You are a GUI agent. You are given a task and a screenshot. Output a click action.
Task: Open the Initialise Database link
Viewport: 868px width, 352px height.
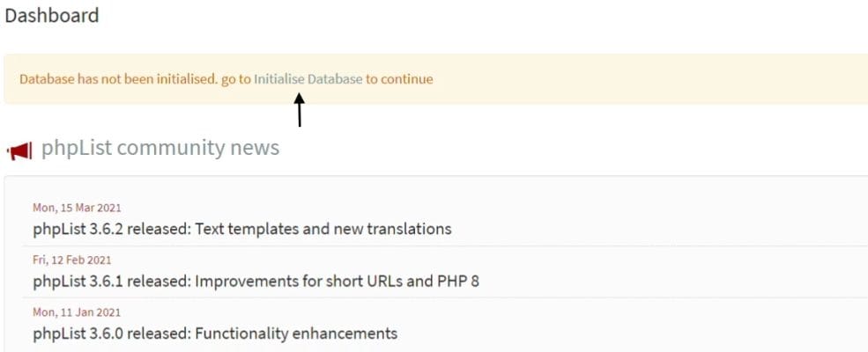point(308,79)
